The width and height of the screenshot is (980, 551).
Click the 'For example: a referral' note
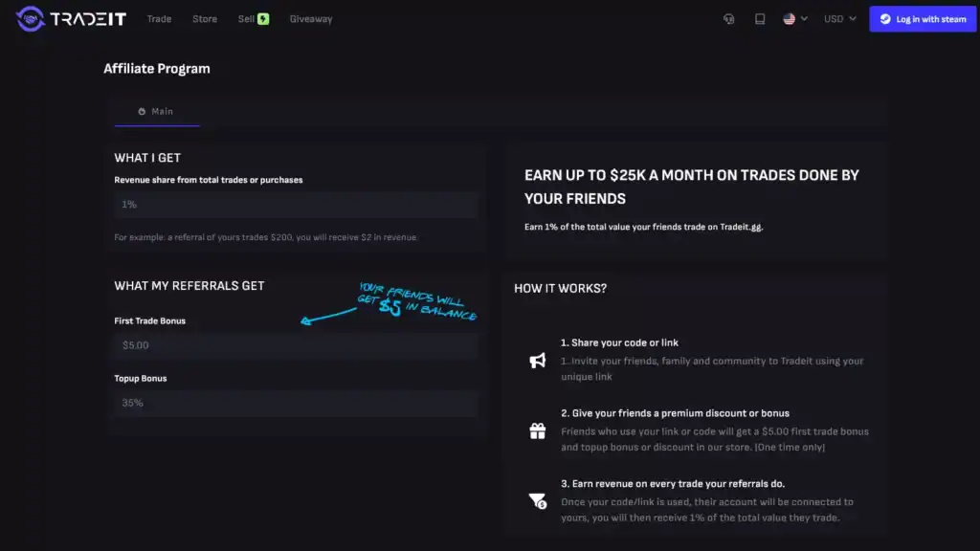(266, 237)
